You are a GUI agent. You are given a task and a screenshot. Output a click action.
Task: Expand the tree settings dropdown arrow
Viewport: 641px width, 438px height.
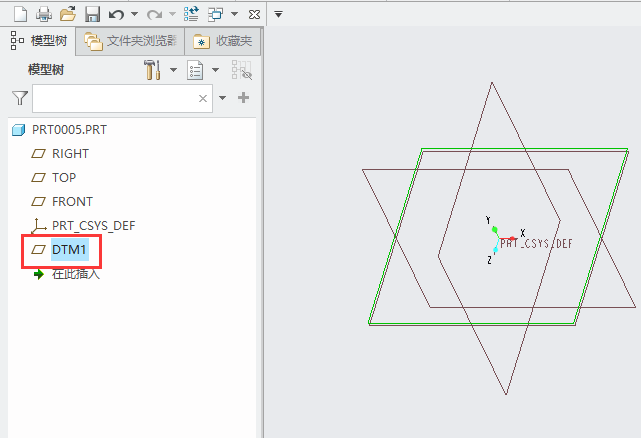[x=173, y=70]
